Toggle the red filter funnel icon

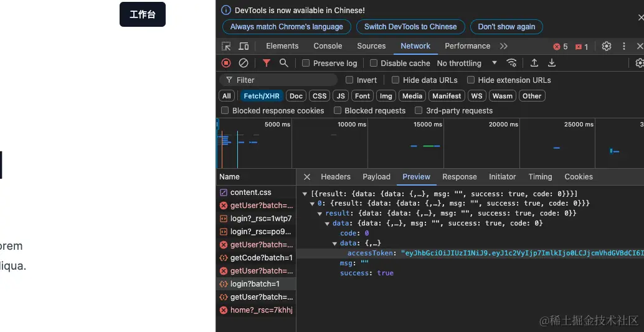[x=267, y=63]
